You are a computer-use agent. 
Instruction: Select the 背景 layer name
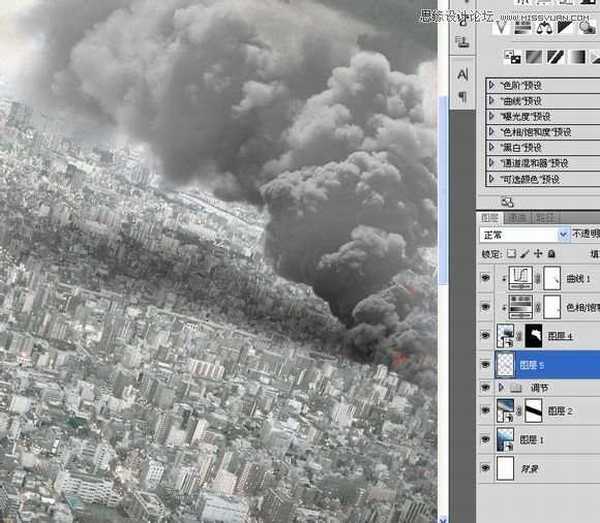(530, 469)
